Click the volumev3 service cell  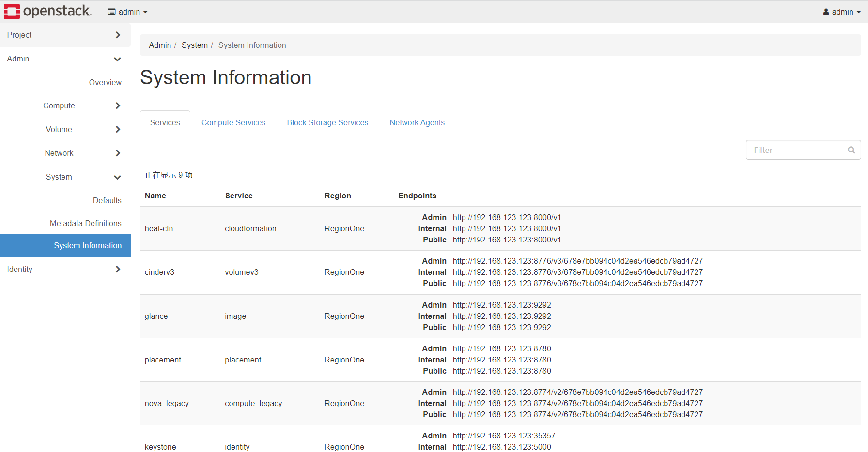tap(242, 272)
